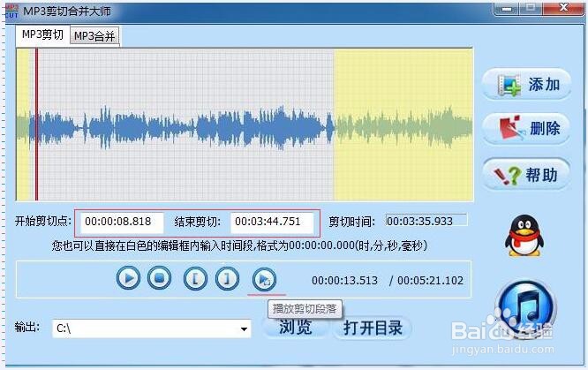Image resolution: width=588 pixels, height=370 pixels.
Task: Click the selected blue waveform region
Action: click(x=182, y=125)
